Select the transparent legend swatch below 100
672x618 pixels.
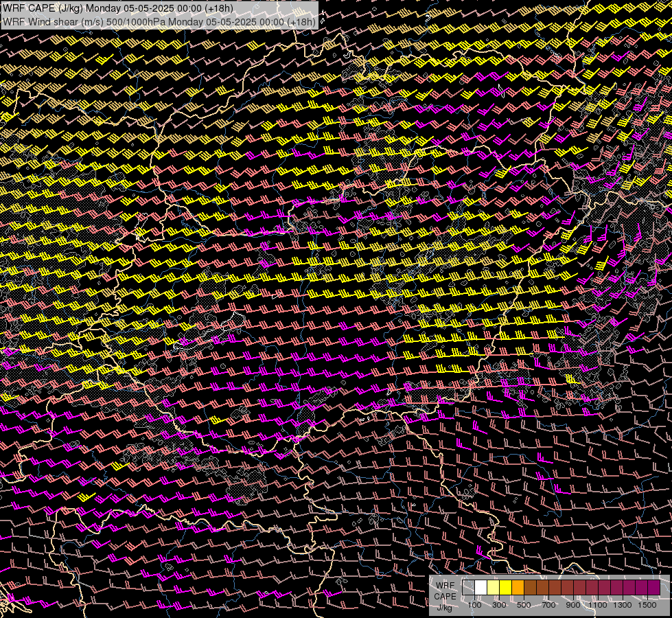[468, 588]
